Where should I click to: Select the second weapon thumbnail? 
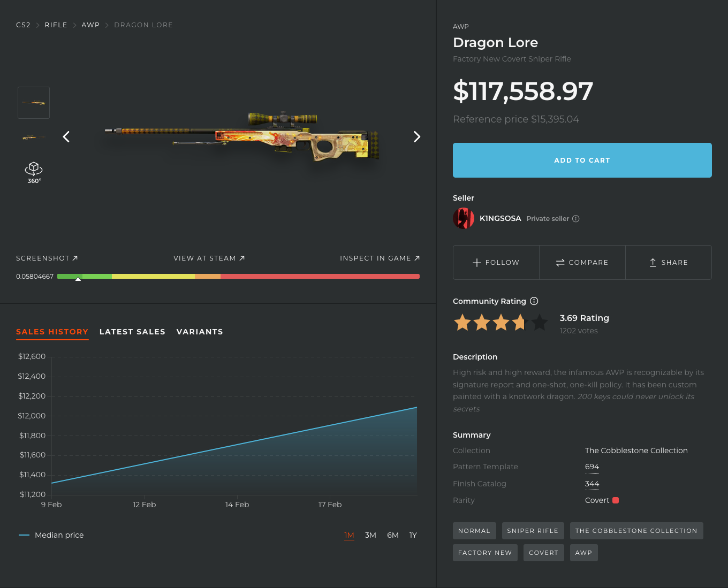(x=34, y=138)
